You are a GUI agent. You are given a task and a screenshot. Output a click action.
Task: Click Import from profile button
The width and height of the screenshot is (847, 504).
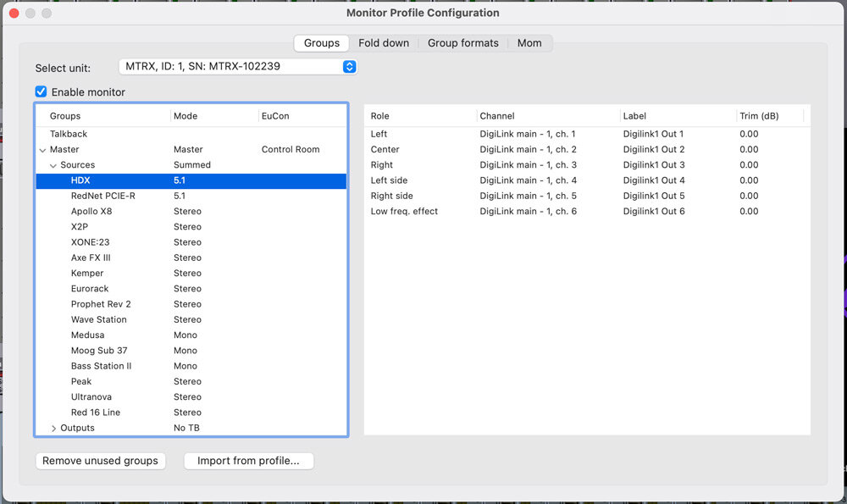(248, 461)
